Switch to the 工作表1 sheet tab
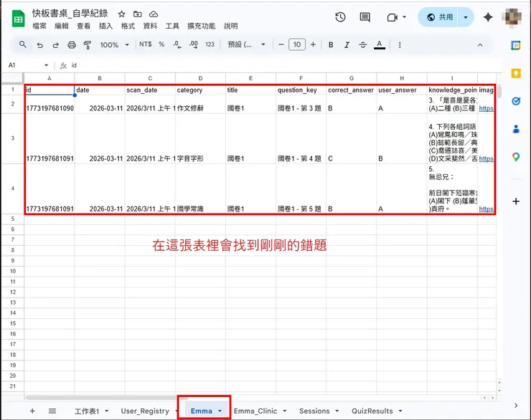The height and width of the screenshot is (420, 531). (x=87, y=411)
